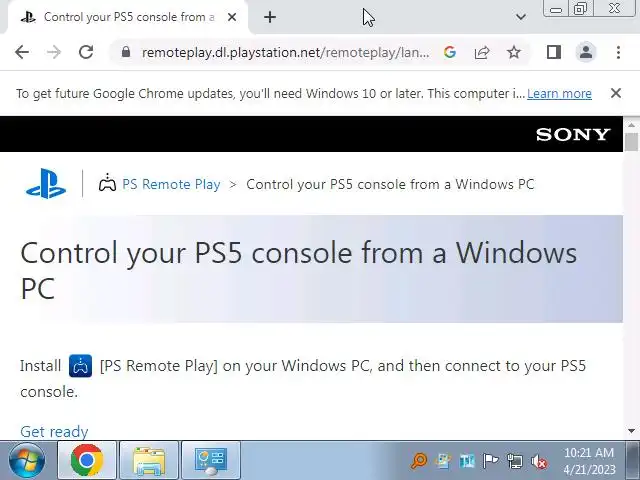Click the scrollbar down arrow

click(631, 431)
